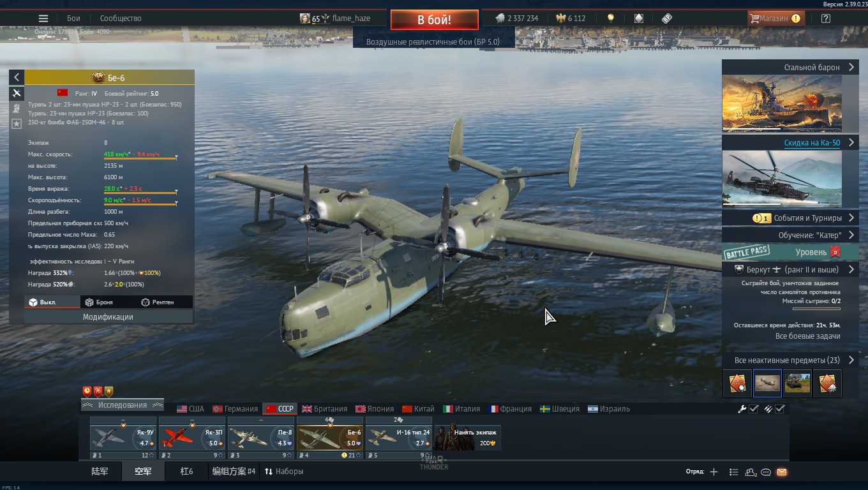The width and height of the screenshot is (868, 490).
Task: Select the Пе-8 bomber slot
Action: [x=261, y=437]
